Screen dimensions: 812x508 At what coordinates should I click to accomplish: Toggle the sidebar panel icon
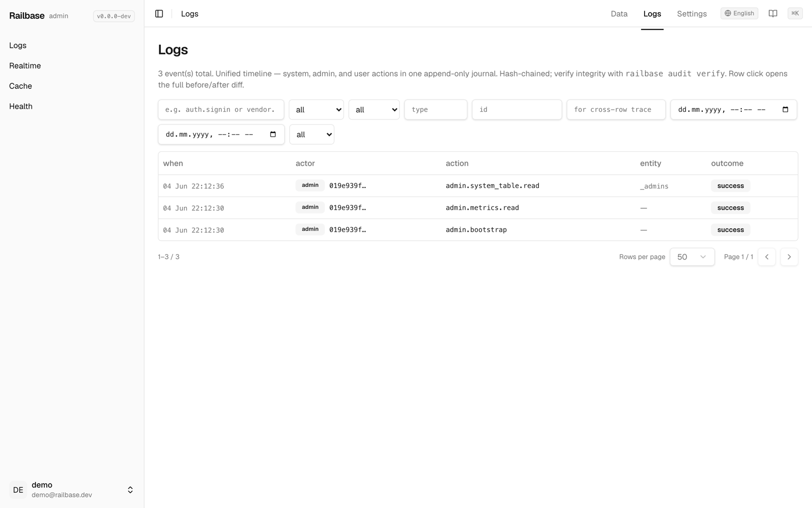[x=159, y=14]
